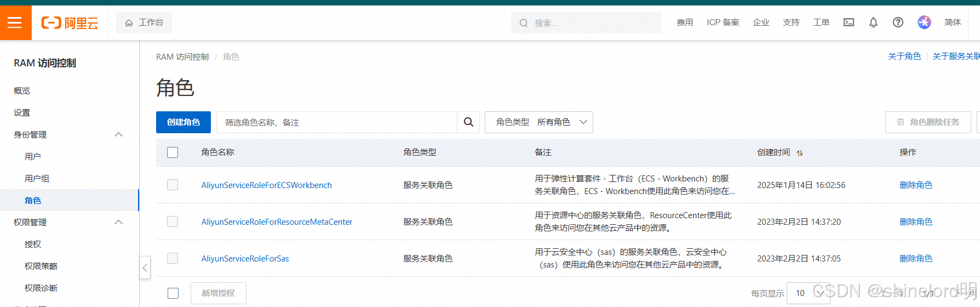Image resolution: width=980 pixels, height=307 pixels.
Task: Open 企业 in the top navigation
Action: pos(761,22)
